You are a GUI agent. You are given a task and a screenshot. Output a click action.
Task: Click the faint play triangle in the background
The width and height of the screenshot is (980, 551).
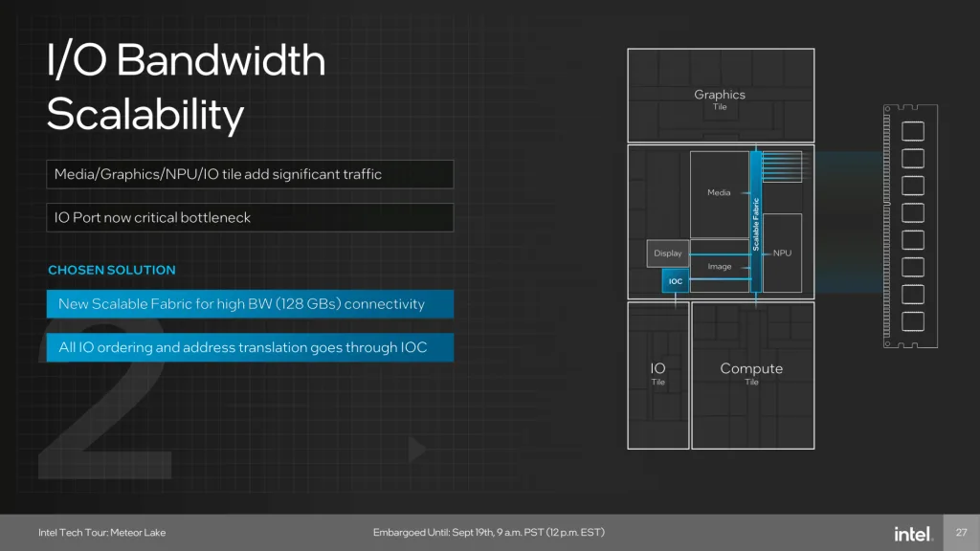click(x=416, y=449)
